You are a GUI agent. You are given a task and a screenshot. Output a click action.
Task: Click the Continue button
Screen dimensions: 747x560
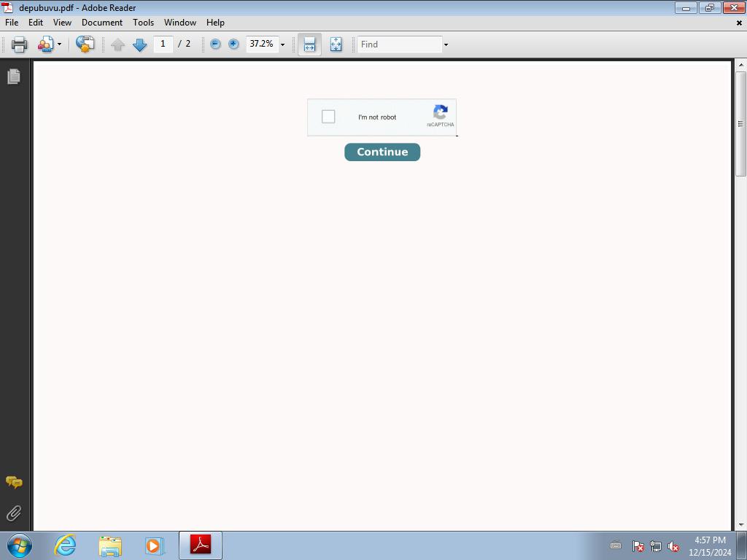[382, 152]
